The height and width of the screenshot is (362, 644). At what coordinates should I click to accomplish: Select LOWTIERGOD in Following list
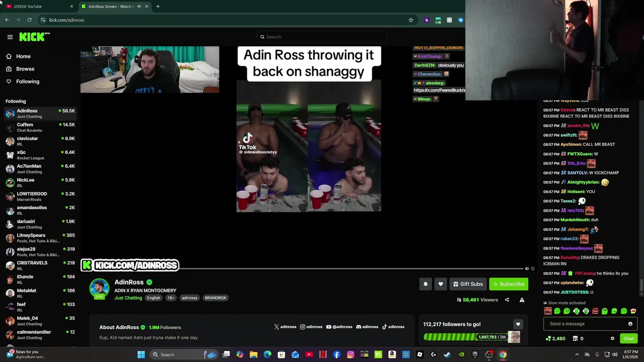[x=40, y=196]
